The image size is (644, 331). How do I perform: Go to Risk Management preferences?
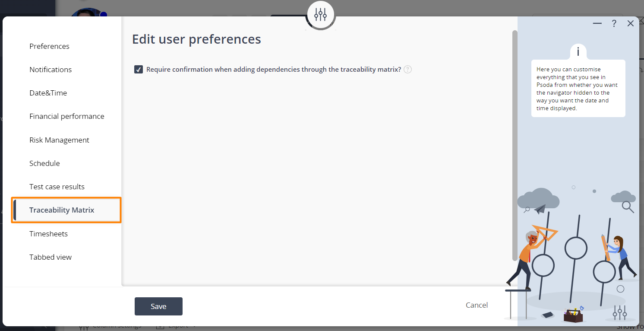tap(59, 140)
